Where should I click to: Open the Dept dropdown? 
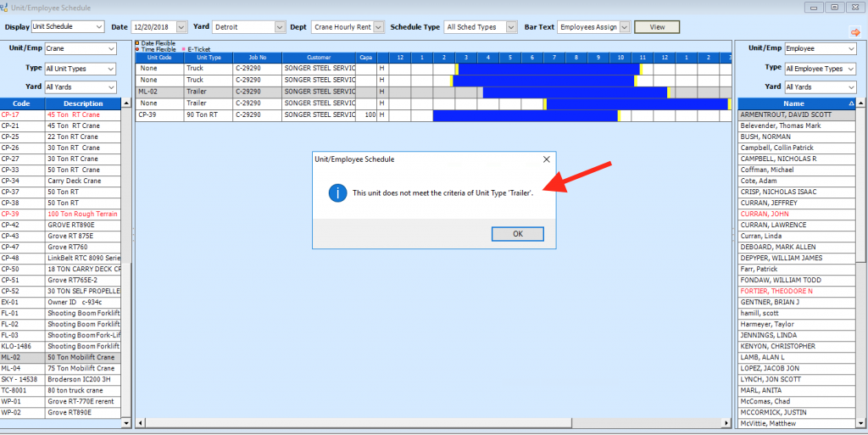tap(379, 26)
